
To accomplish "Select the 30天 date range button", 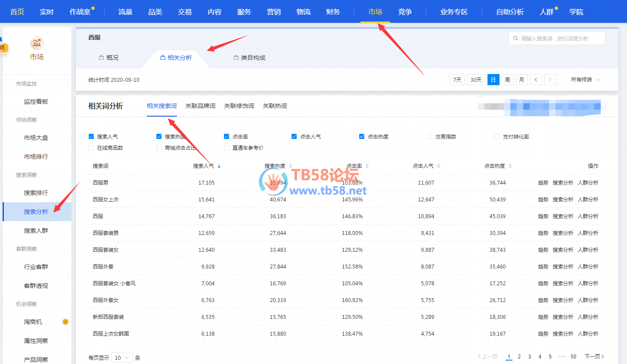I will [476, 80].
